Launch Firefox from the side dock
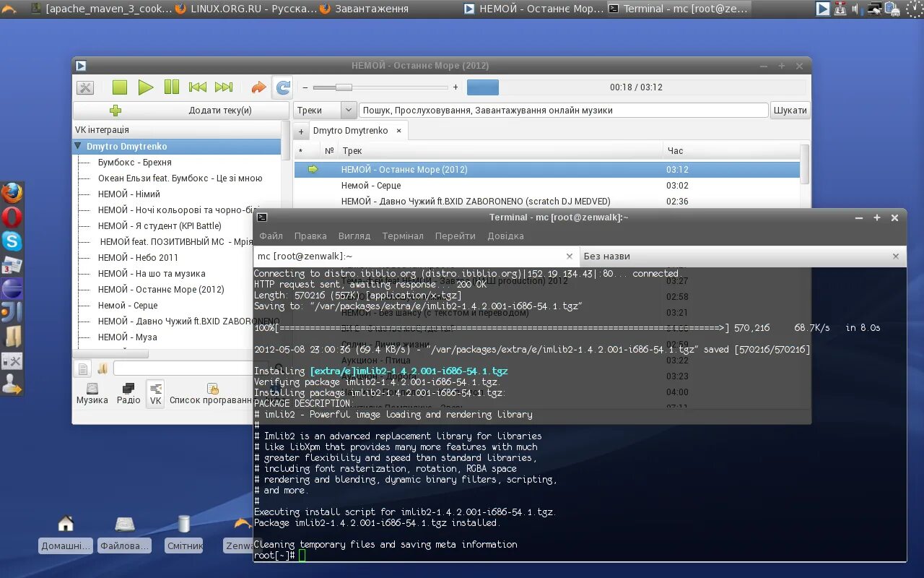 tap(12, 193)
